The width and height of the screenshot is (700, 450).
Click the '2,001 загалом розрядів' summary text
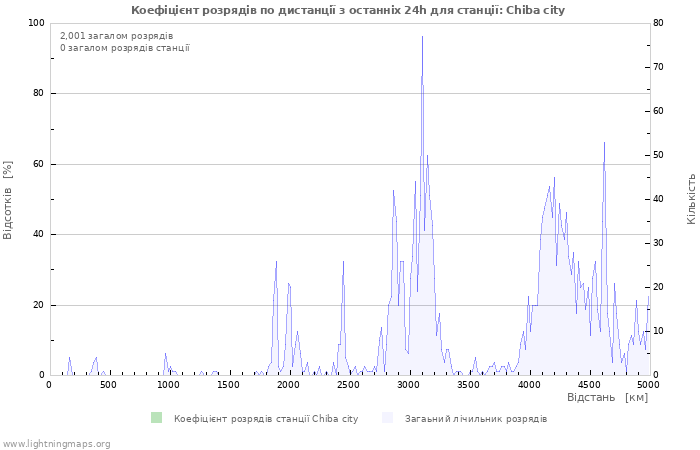[x=116, y=36]
